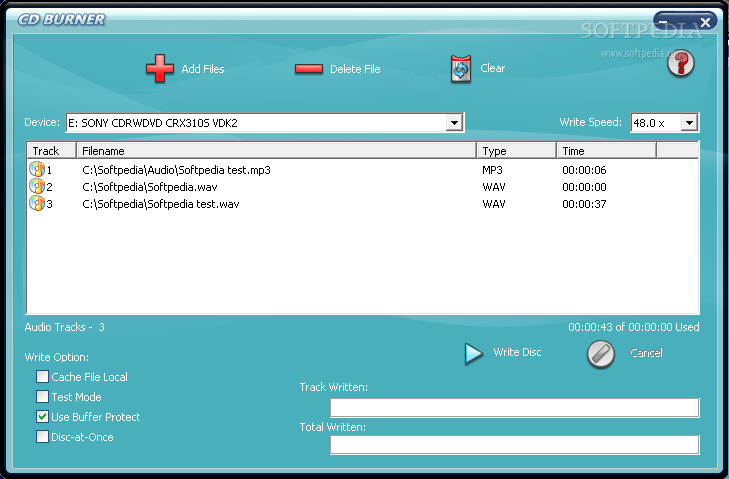Select the track 1 audio disc icon
Image resolution: width=729 pixels, height=479 pixels.
37,169
